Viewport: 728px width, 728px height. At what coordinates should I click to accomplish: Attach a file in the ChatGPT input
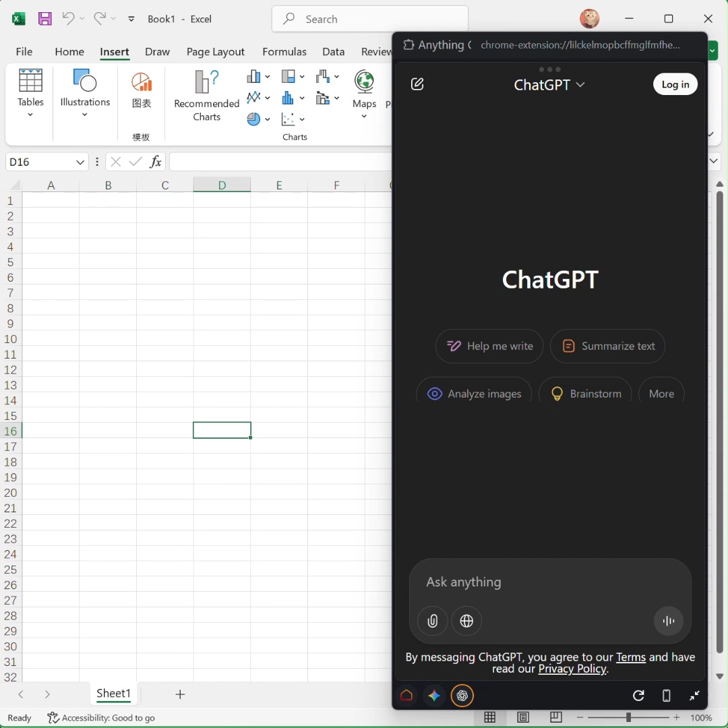pos(432,621)
